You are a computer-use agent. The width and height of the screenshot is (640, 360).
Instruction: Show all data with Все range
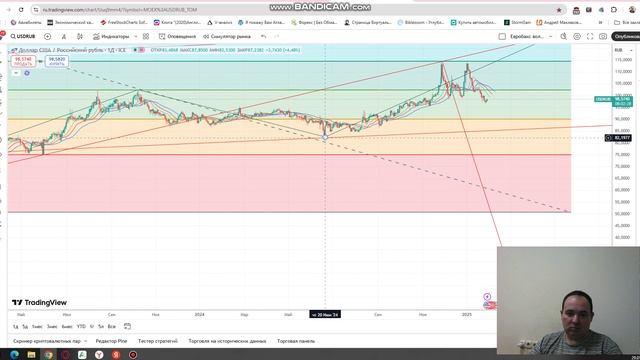pos(111,327)
